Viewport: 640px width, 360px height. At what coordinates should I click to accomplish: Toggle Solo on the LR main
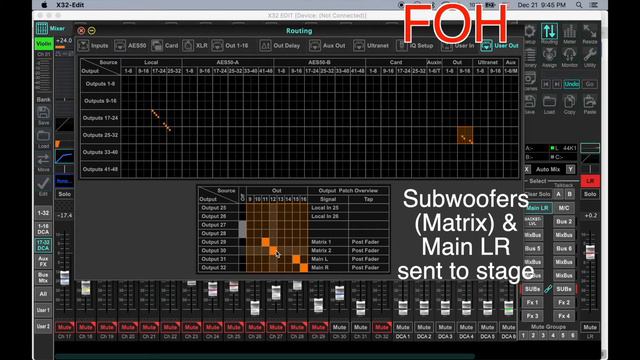(590, 194)
